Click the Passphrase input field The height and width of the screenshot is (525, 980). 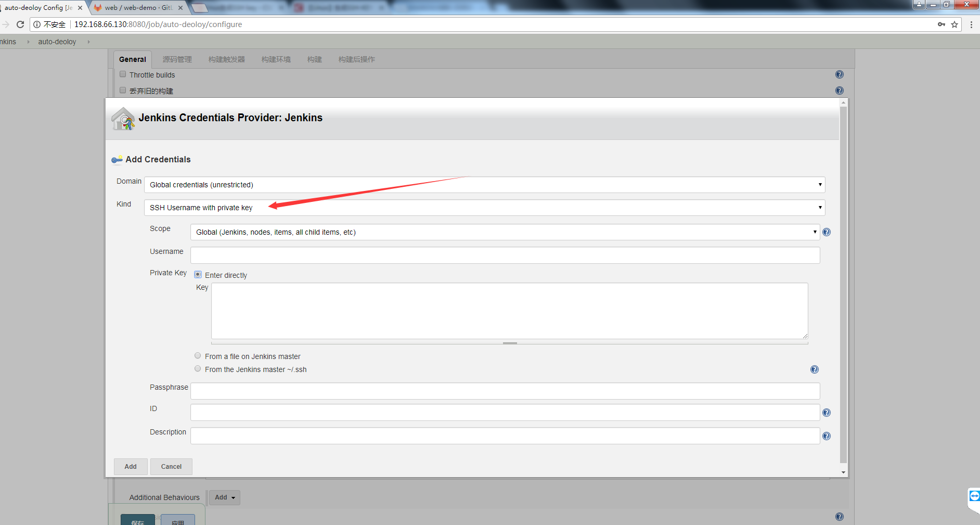pyautogui.click(x=505, y=391)
